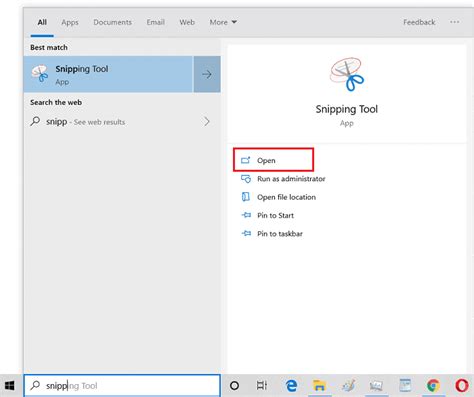Click the Snipping Tool title in preview pane
The image size is (474, 397).
(347, 109)
